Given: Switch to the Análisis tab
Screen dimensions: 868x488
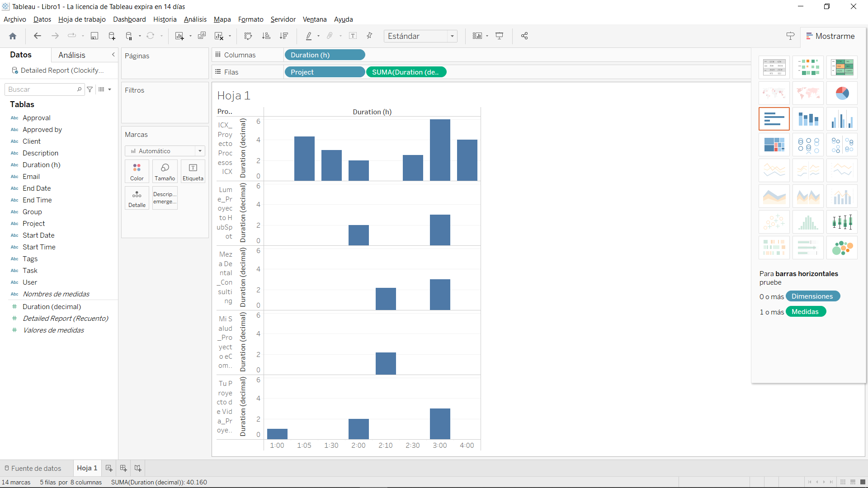Looking at the screenshot, I should click(x=72, y=55).
